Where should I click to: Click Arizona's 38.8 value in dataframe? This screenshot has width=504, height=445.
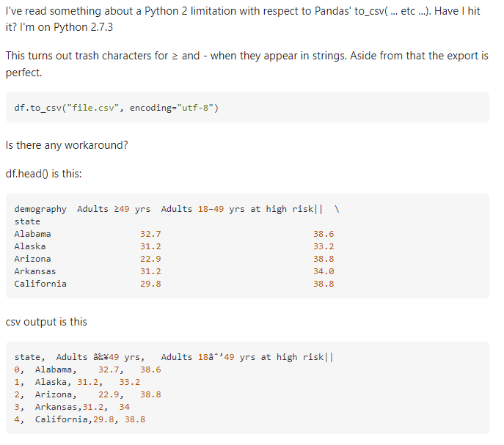pos(324,259)
